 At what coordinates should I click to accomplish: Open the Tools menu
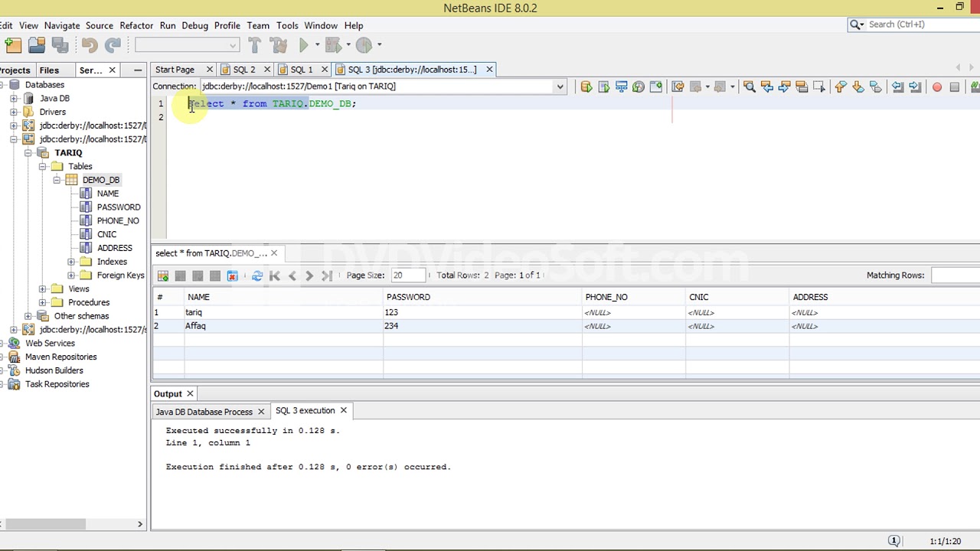(287, 25)
